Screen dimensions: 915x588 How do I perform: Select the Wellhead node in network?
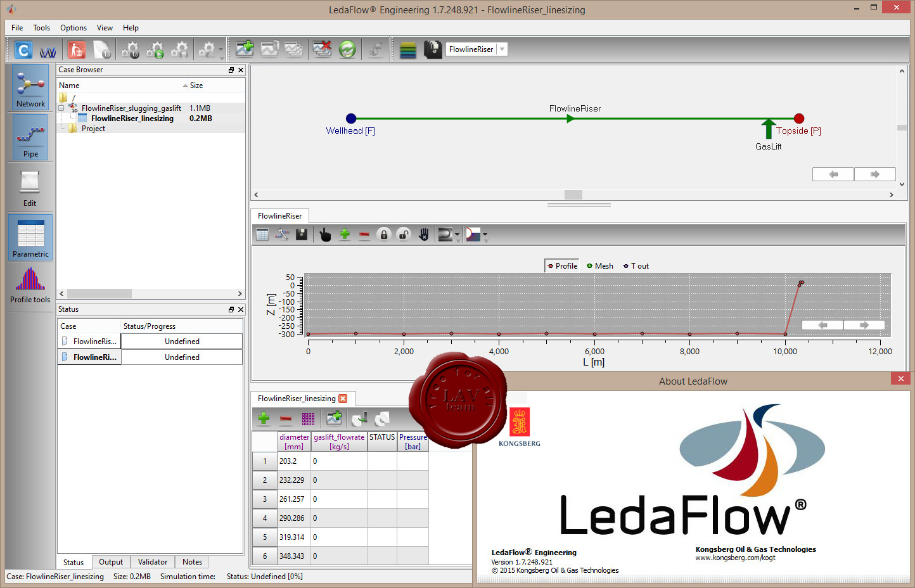pyautogui.click(x=351, y=118)
